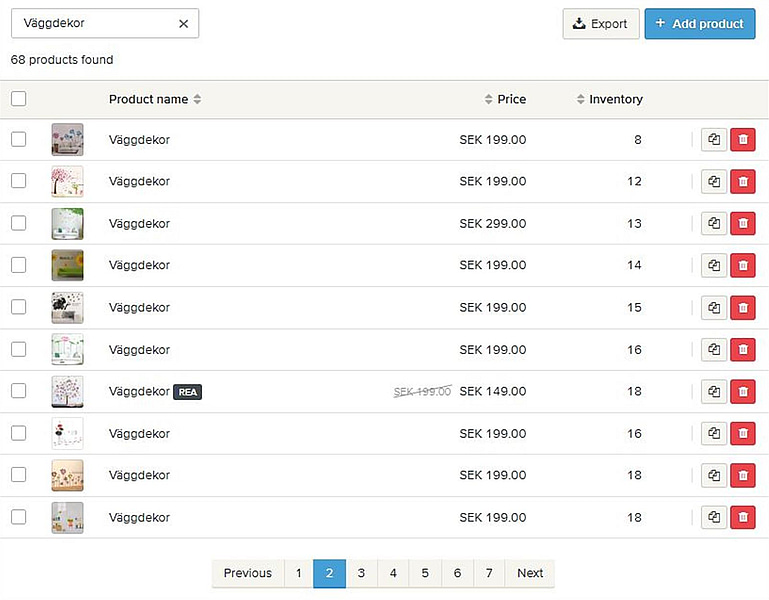Screen dimensions: 769x600
Task: Delete the REA sale Väggdekor product
Action: pos(743,391)
